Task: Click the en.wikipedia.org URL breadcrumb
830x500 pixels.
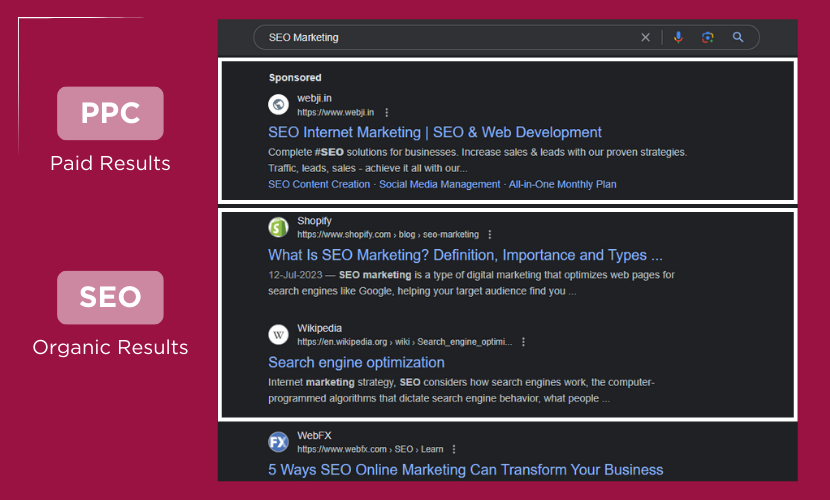Action: coord(404,342)
